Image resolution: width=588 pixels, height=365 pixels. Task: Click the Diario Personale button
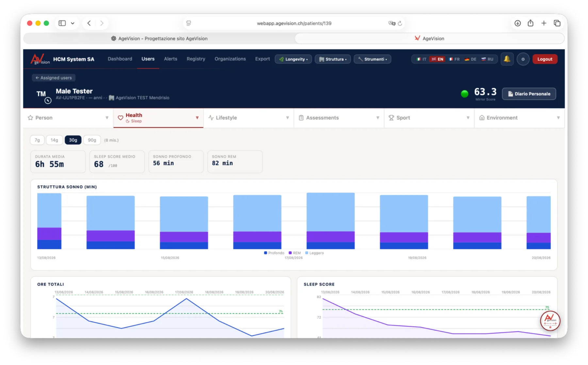coord(529,94)
